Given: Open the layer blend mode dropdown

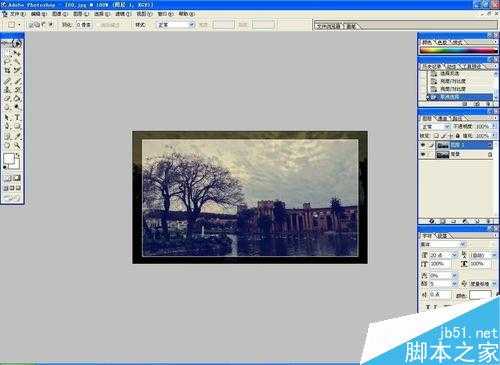Looking at the screenshot, I should [436, 127].
